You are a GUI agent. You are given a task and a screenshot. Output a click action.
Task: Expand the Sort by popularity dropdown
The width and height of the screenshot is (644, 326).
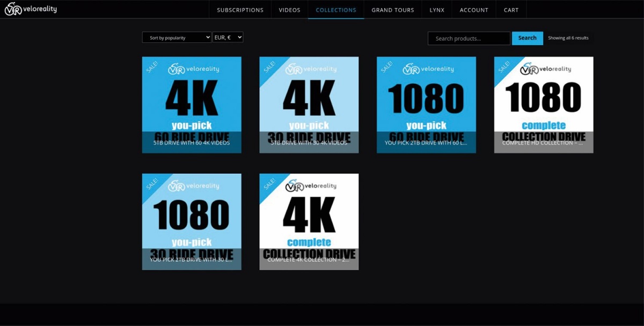tap(177, 38)
